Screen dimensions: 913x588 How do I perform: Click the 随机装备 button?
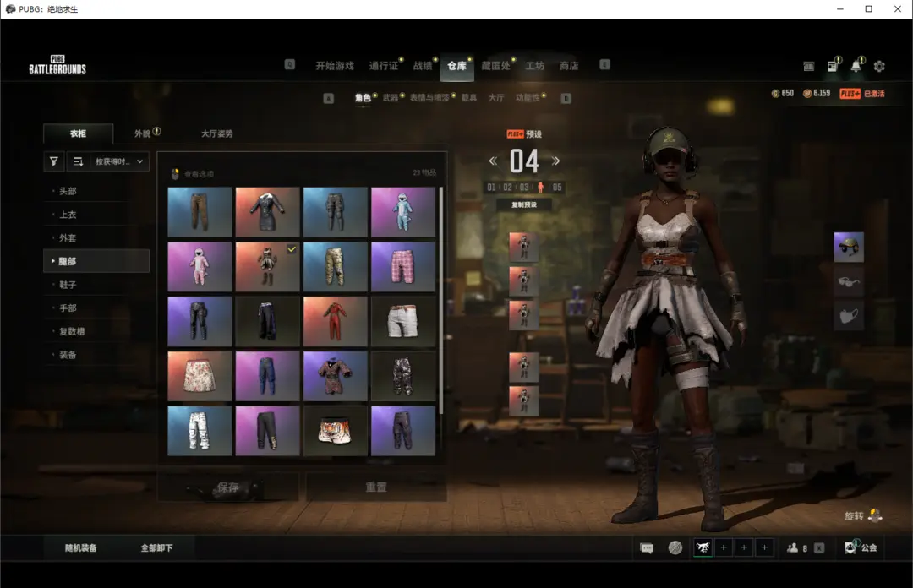tap(81, 547)
